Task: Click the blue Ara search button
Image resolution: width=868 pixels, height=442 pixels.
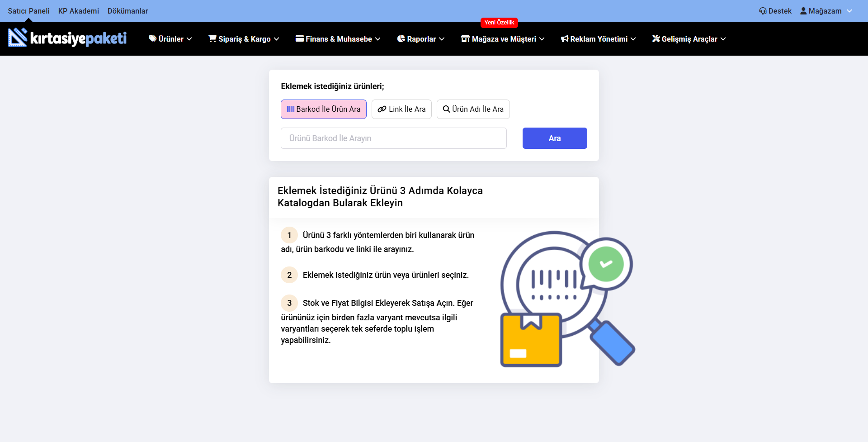Action: (554, 138)
